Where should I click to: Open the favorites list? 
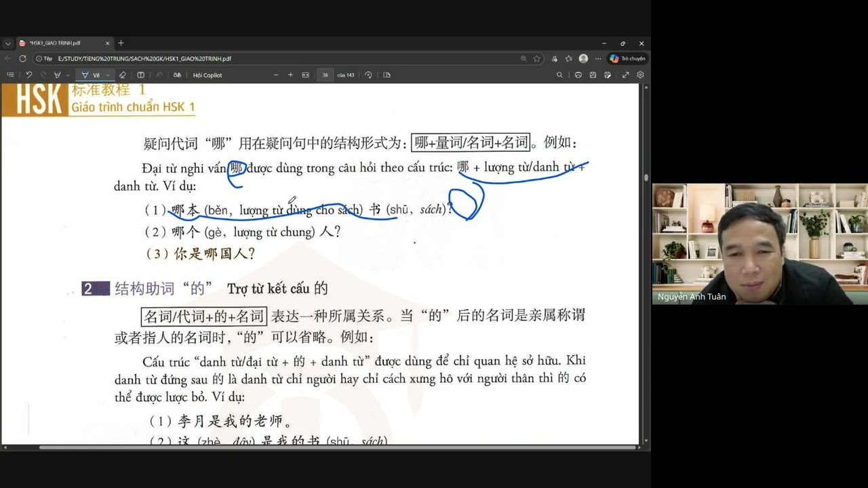click(568, 58)
